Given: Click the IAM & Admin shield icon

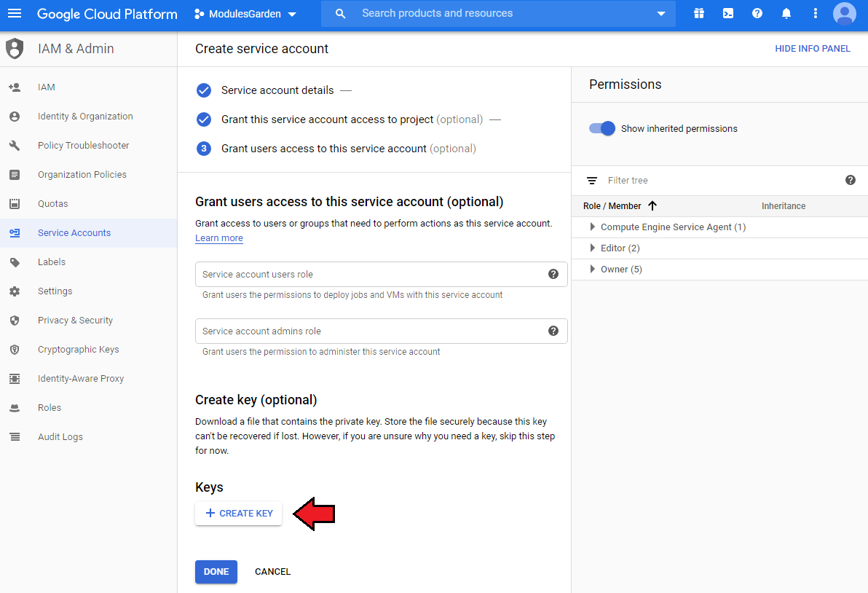Looking at the screenshot, I should click(x=15, y=49).
